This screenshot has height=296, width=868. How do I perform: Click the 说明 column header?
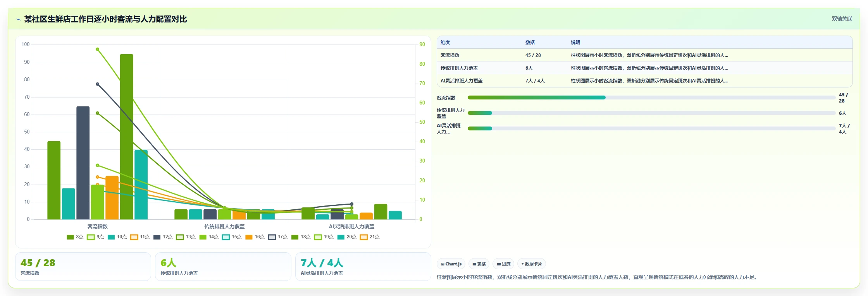[x=575, y=43]
